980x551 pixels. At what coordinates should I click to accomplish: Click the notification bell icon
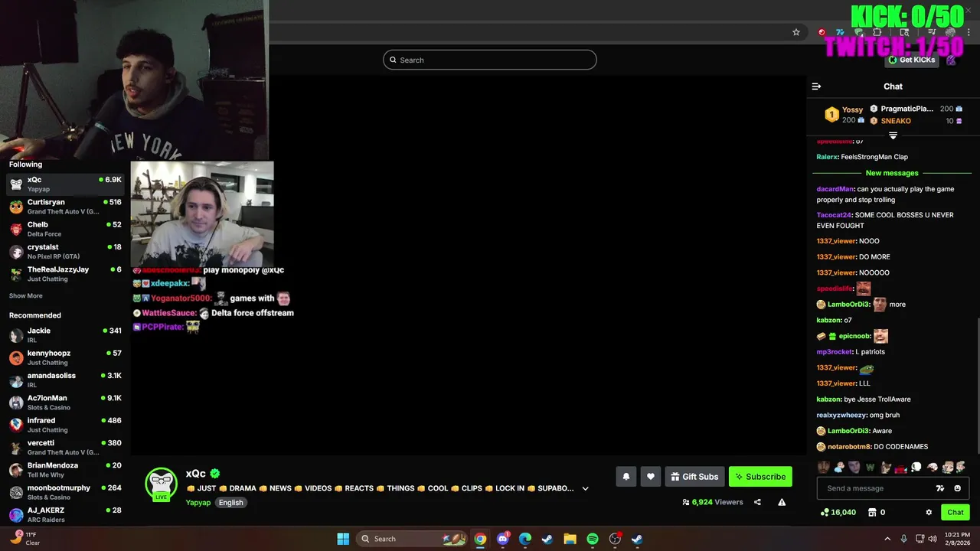coord(626,477)
